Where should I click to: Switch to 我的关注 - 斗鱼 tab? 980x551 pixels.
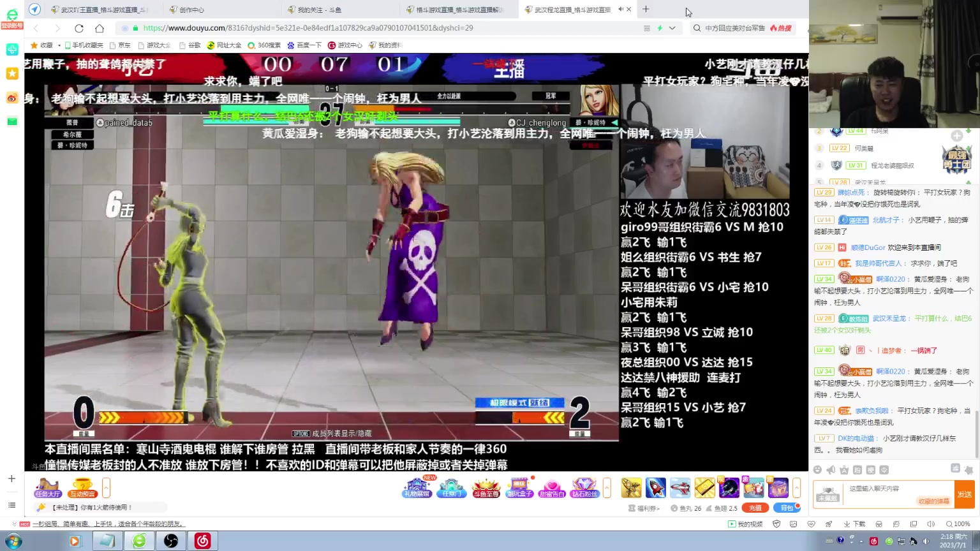[341, 10]
